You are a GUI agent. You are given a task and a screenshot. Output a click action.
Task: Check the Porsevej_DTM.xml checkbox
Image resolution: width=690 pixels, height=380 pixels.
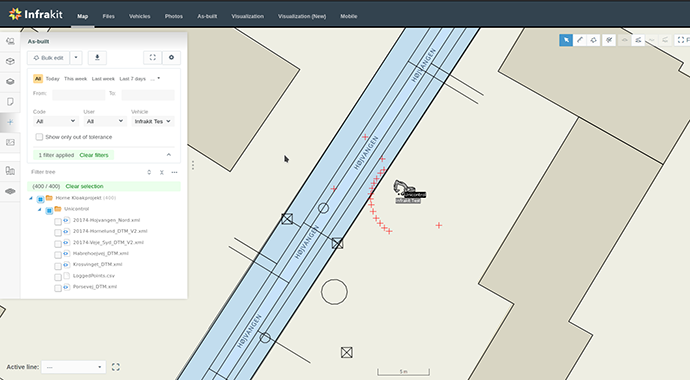58,289
